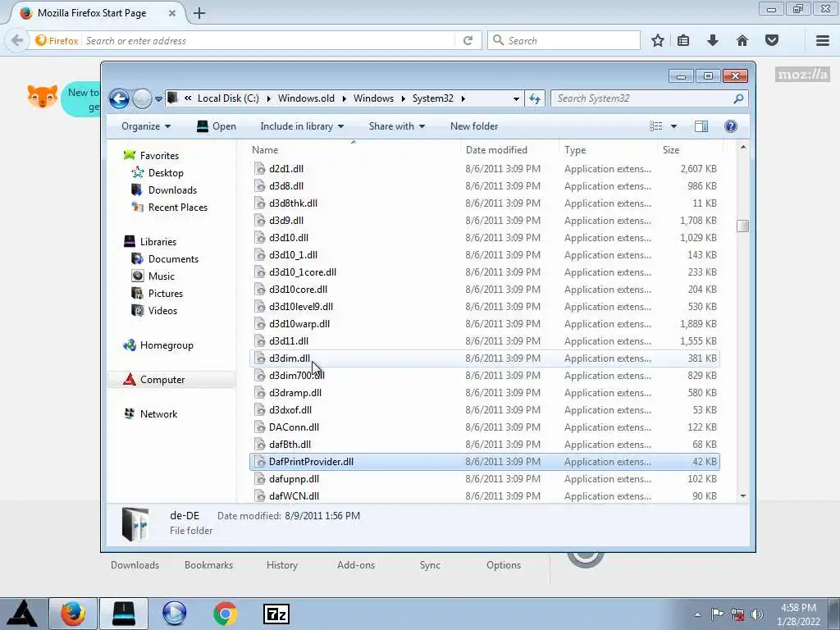
Task: Click Firefox home icon
Action: tap(742, 41)
